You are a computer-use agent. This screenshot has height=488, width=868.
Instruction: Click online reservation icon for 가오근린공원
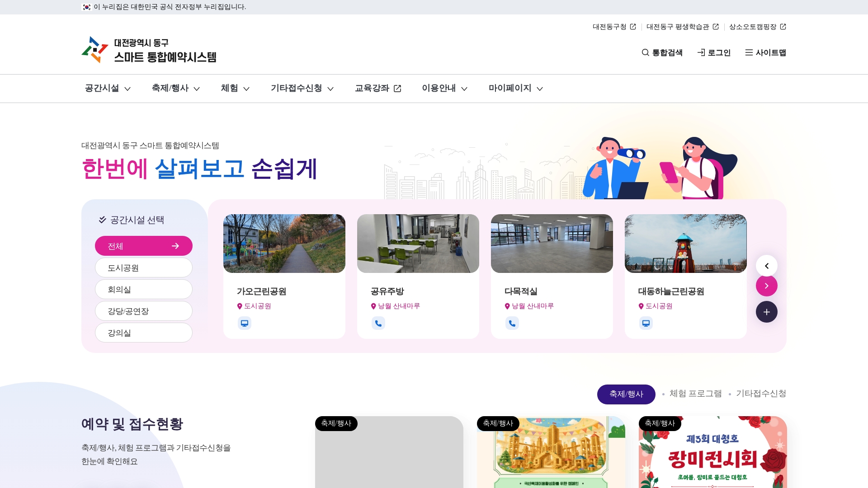click(x=245, y=323)
